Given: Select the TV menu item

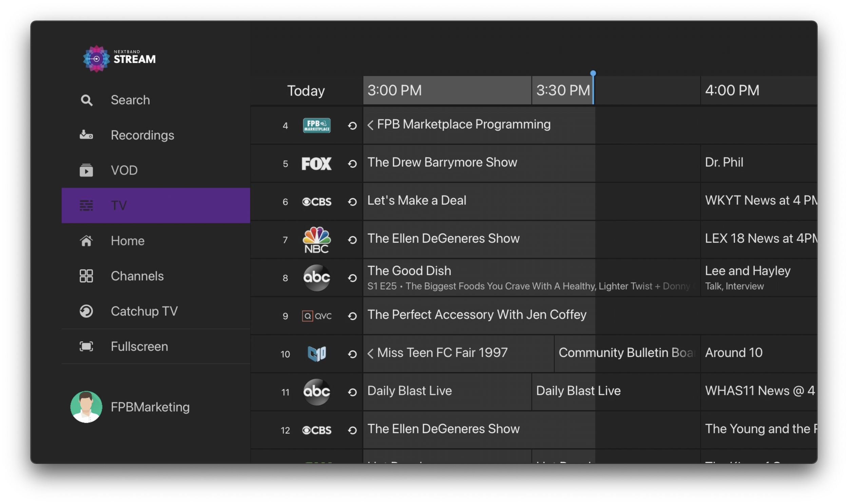Looking at the screenshot, I should tap(156, 205).
